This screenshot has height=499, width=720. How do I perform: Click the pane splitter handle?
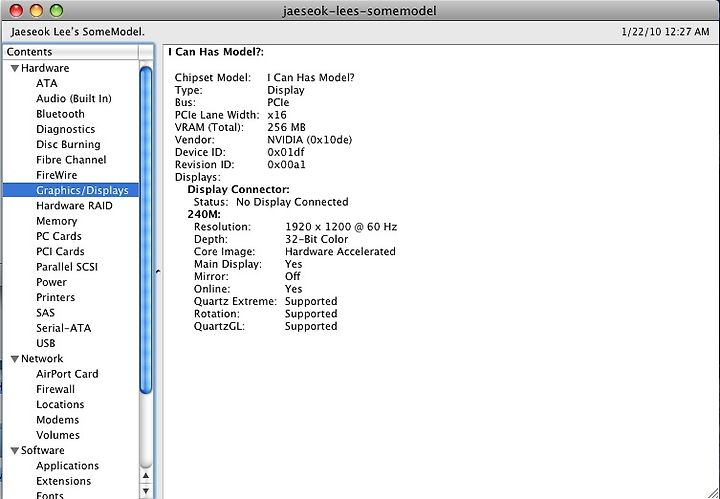tap(158, 272)
